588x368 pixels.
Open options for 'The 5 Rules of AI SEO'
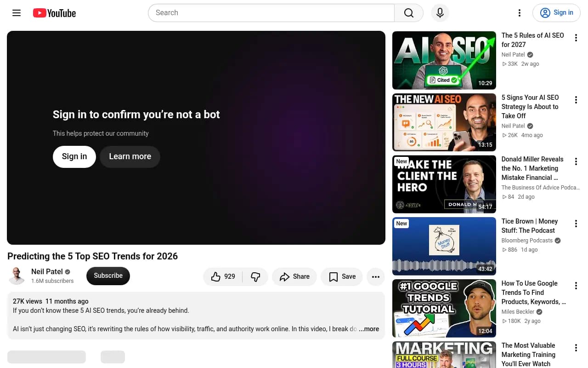tap(576, 38)
